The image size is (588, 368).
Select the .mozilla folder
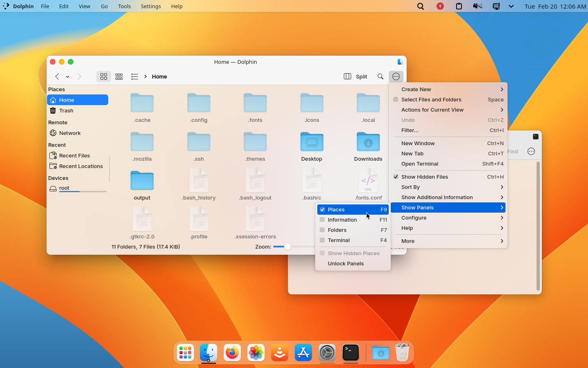click(x=142, y=147)
